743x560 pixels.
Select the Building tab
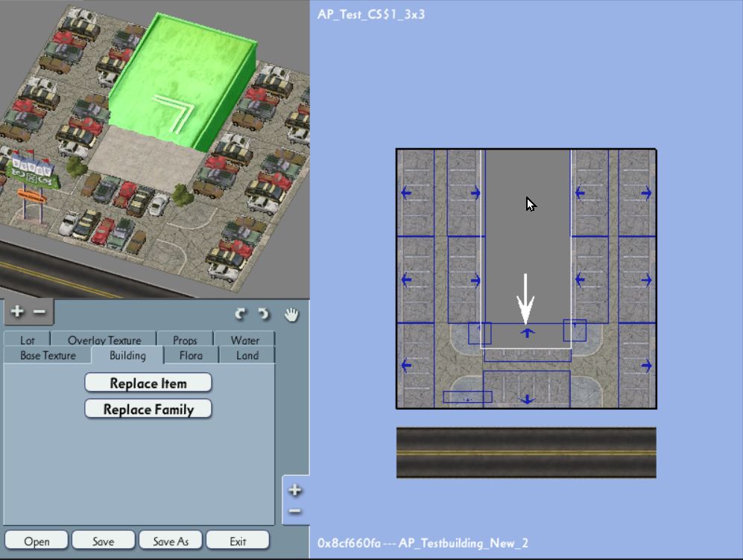tap(127, 355)
